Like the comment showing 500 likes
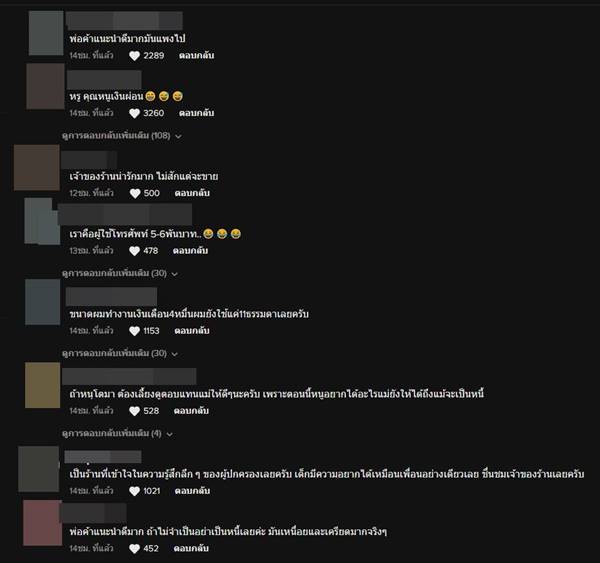This screenshot has width=600, height=563. [135, 193]
